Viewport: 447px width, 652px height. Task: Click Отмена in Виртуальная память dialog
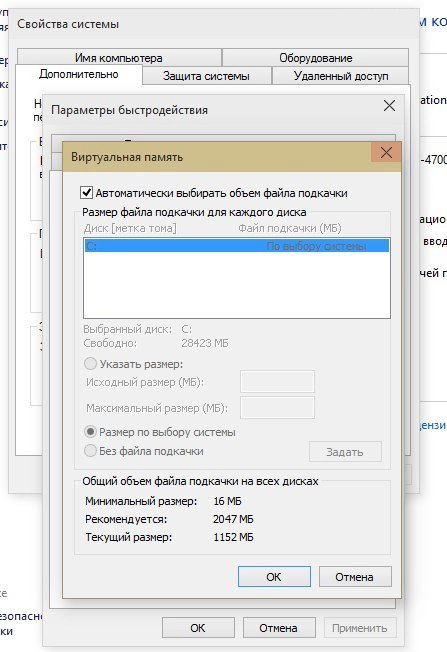[x=355, y=577]
